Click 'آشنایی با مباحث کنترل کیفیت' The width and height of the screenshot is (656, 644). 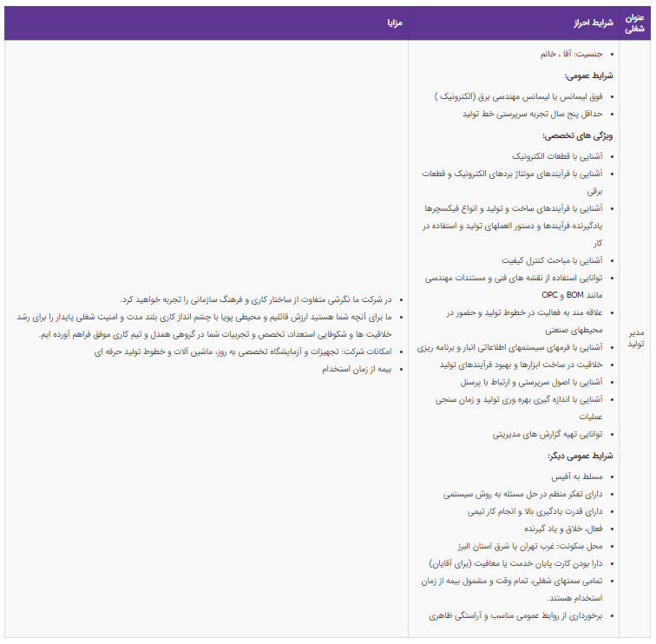tap(552, 260)
